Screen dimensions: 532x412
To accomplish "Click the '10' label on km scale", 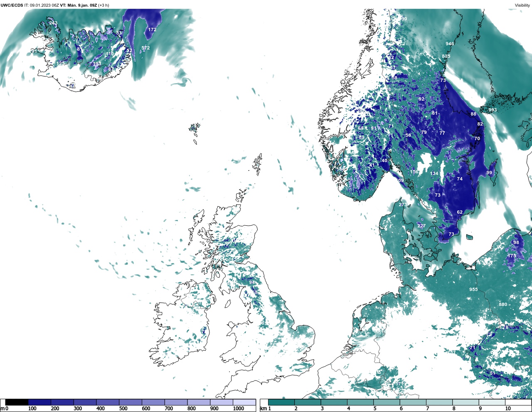I will click(507, 409).
